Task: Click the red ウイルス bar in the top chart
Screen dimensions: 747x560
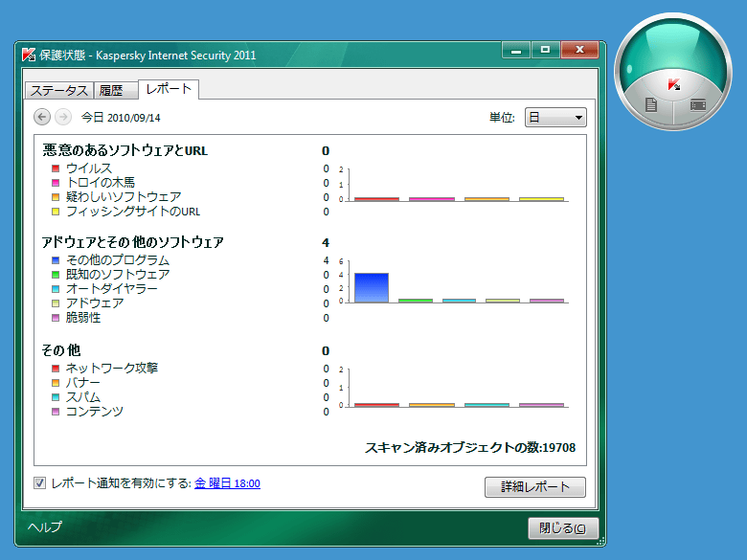Action: pos(376,199)
